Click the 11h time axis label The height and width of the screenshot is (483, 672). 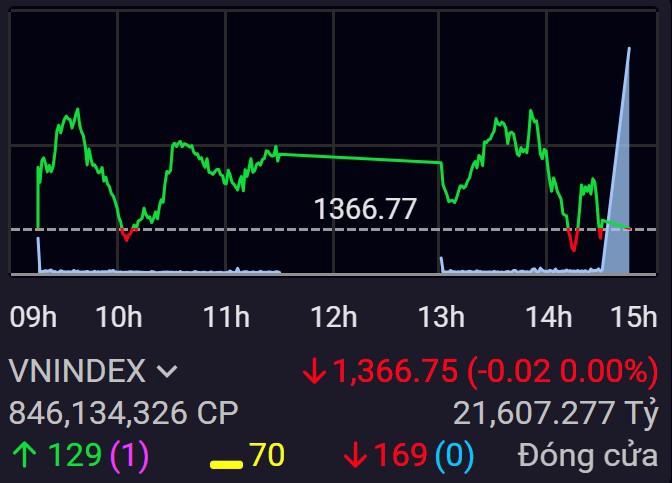click(226, 318)
